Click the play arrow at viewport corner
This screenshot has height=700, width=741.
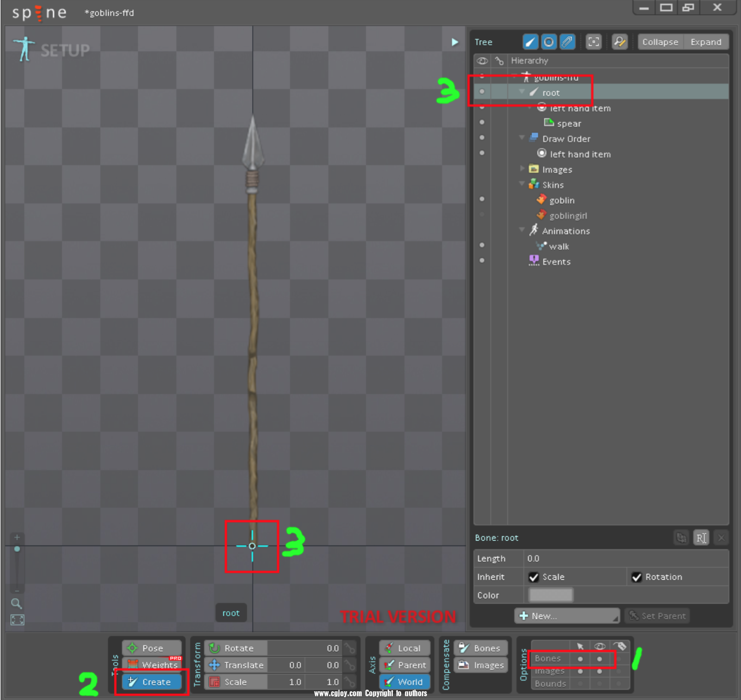coord(455,42)
